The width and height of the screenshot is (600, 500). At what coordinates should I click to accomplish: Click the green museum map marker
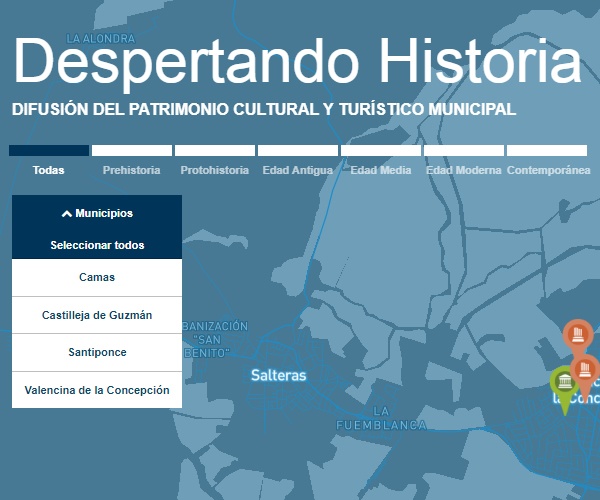point(564,385)
